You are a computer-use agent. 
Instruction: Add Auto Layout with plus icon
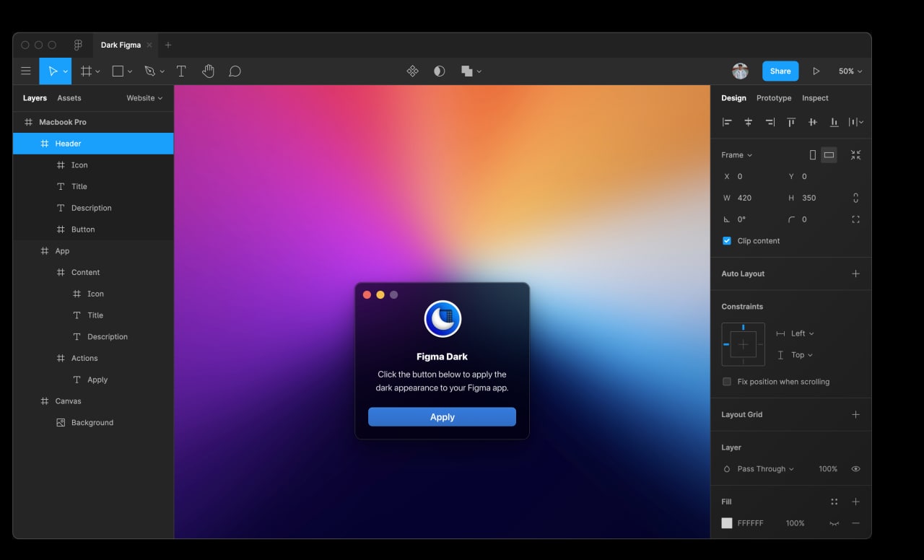855,274
